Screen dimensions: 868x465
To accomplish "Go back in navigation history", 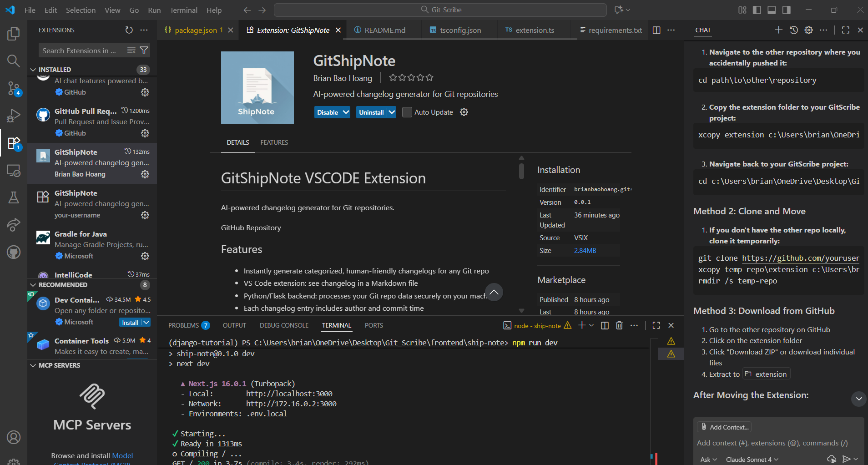I will click(x=247, y=10).
